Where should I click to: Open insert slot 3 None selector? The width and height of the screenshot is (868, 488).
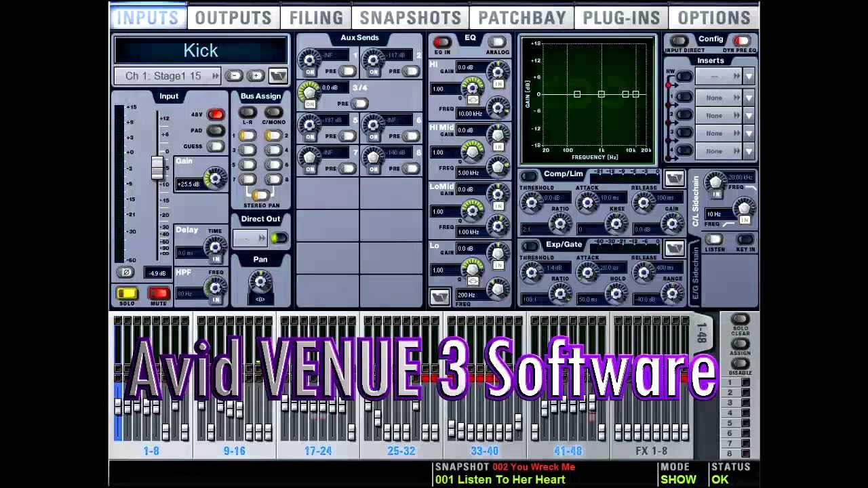tap(717, 133)
